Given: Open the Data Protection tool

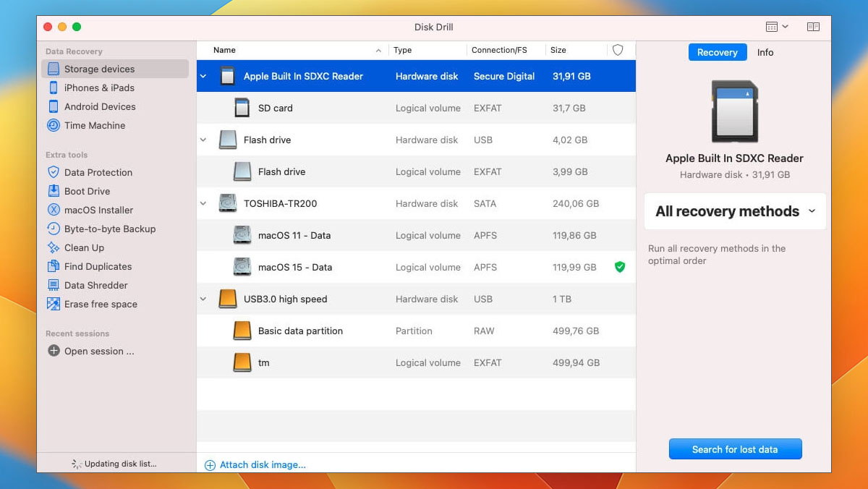Looking at the screenshot, I should tap(98, 172).
